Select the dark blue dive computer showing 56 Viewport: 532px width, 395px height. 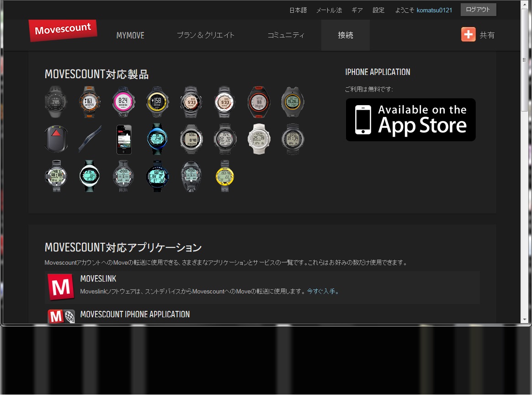click(157, 176)
